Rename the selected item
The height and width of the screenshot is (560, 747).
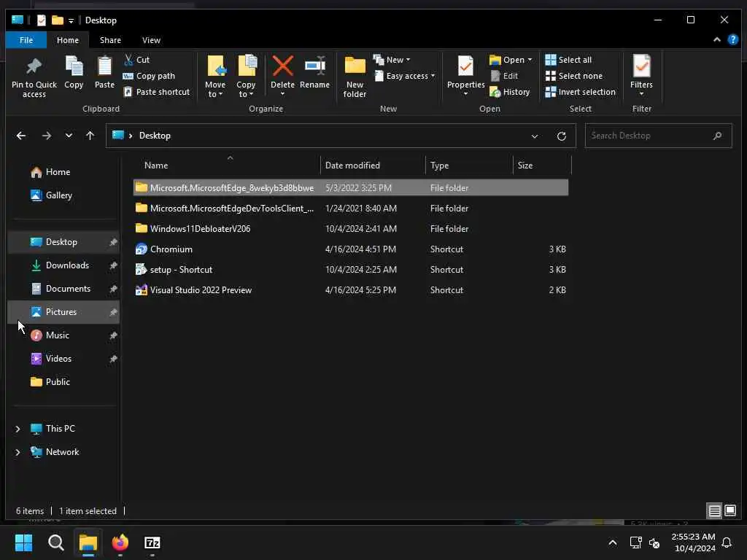[314, 72]
